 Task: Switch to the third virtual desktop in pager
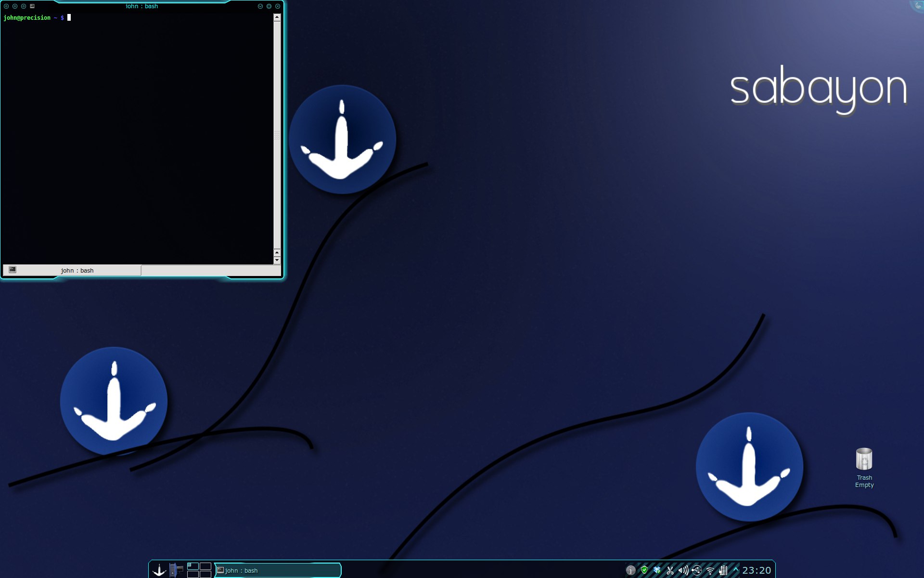coord(193,574)
